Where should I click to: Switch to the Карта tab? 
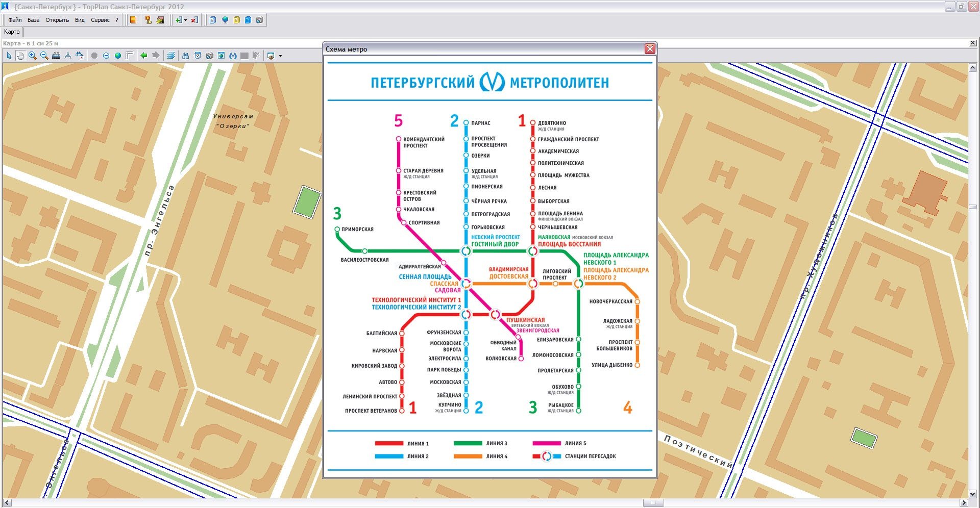click(x=12, y=32)
